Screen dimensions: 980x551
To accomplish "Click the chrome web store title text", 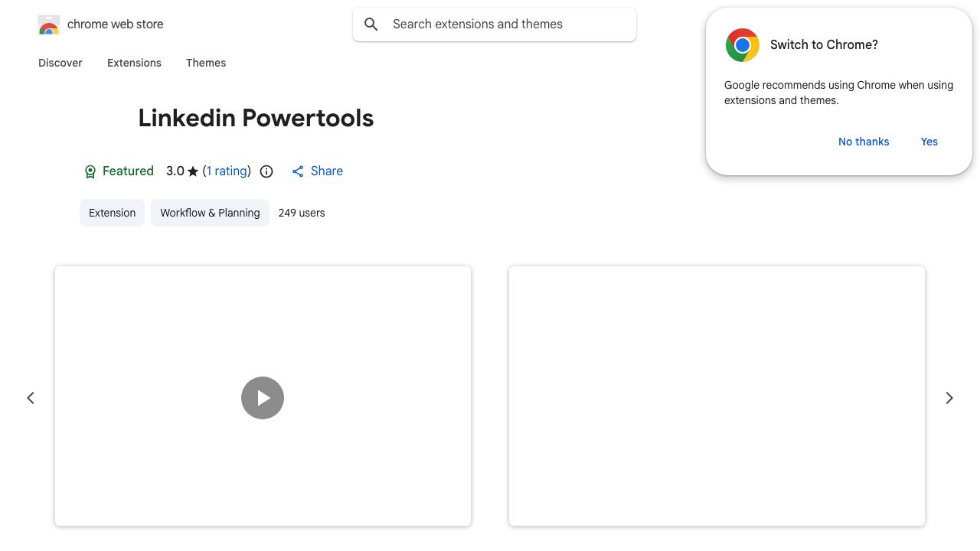I will (116, 24).
